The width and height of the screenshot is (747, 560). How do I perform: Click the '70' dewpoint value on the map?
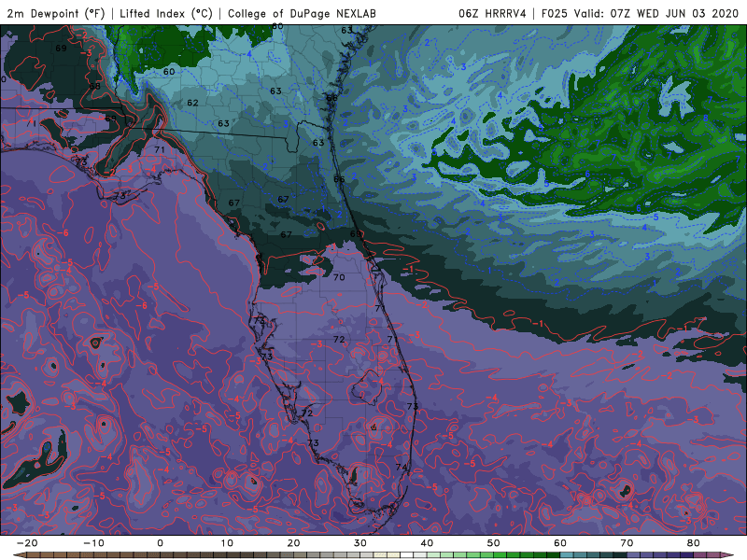(339, 277)
